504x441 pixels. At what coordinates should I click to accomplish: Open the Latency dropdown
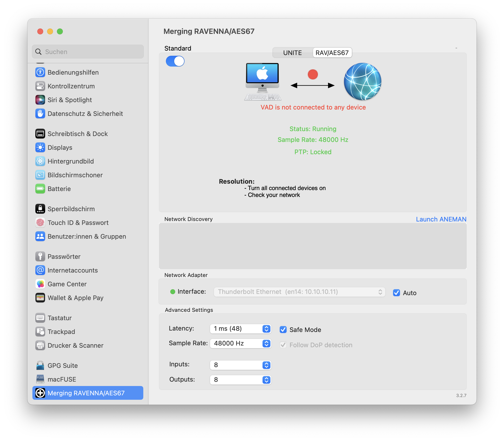point(266,329)
